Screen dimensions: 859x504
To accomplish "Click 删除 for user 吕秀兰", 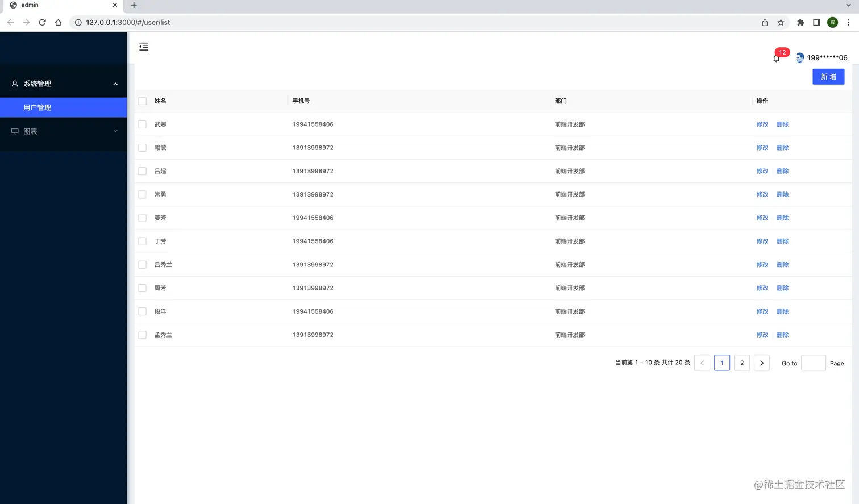I will coord(783,265).
